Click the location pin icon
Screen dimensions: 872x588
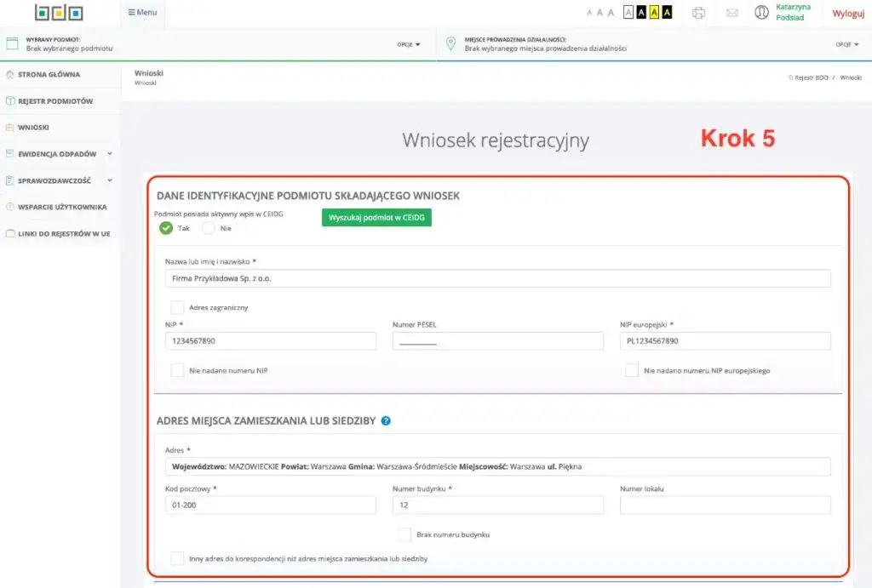pyautogui.click(x=451, y=43)
